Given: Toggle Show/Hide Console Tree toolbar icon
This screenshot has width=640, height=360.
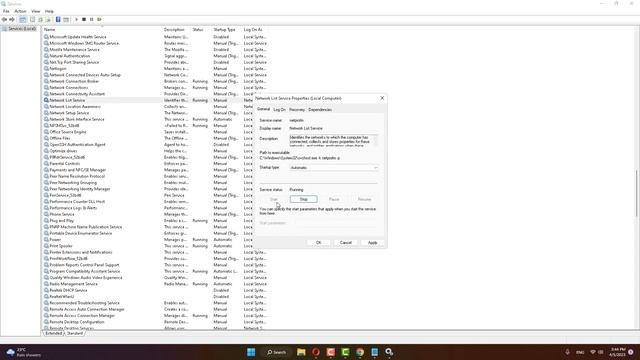Looking at the screenshot, I should point(22,20).
